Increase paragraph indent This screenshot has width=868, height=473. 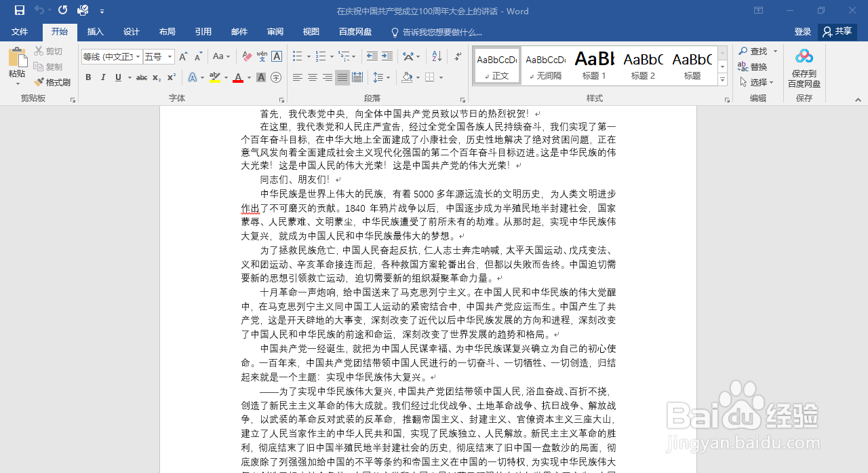387,56
